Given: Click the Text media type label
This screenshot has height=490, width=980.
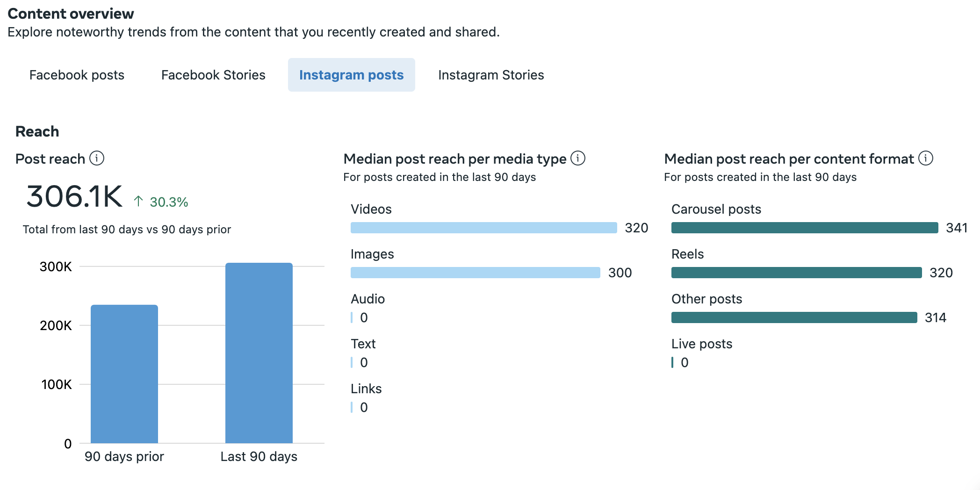Looking at the screenshot, I should (363, 344).
